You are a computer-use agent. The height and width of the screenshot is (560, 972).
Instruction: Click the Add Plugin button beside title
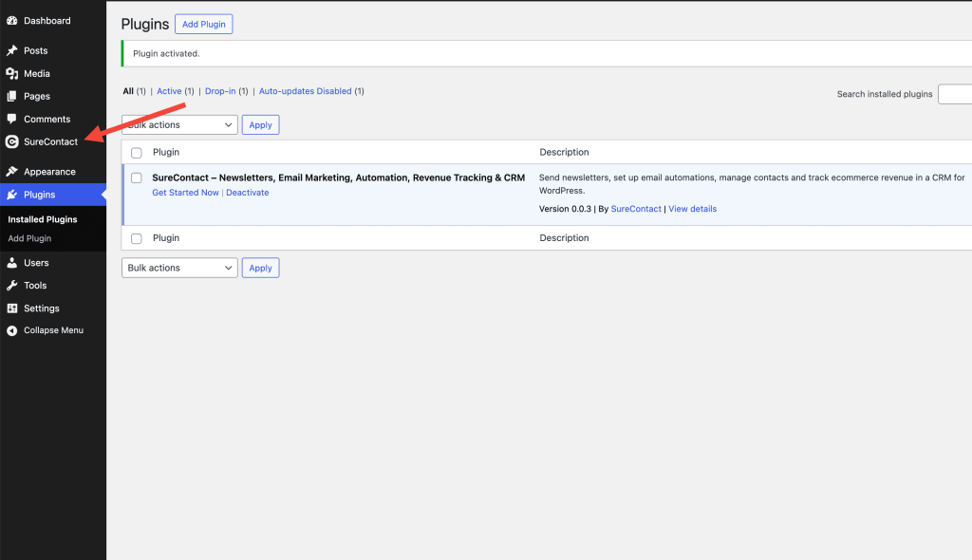203,25
